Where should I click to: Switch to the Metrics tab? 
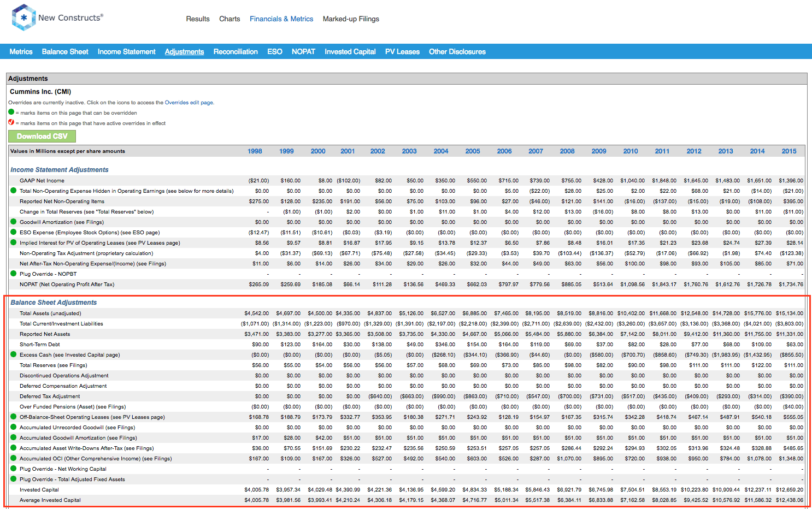(21, 51)
